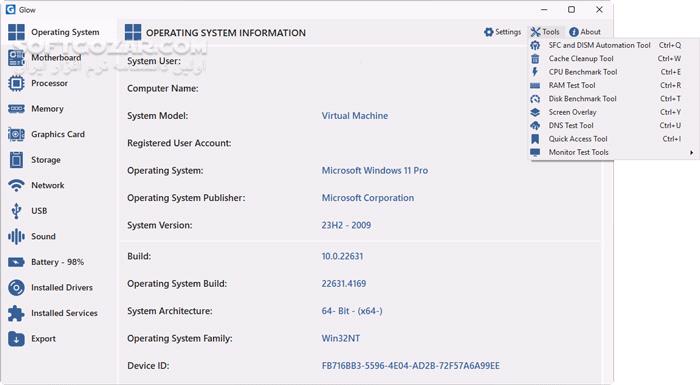
Task: Click the Export folder icon
Action: click(x=16, y=339)
